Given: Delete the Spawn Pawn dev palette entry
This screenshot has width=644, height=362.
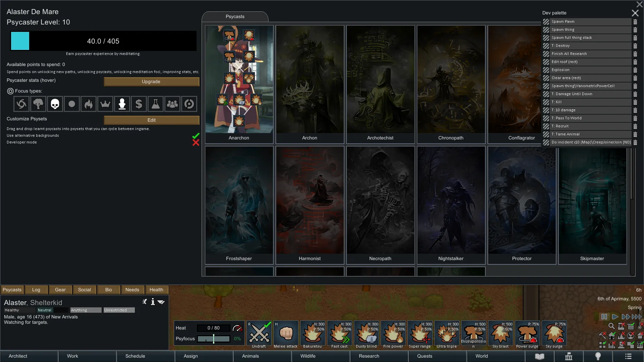Looking at the screenshot, I should 635,22.
